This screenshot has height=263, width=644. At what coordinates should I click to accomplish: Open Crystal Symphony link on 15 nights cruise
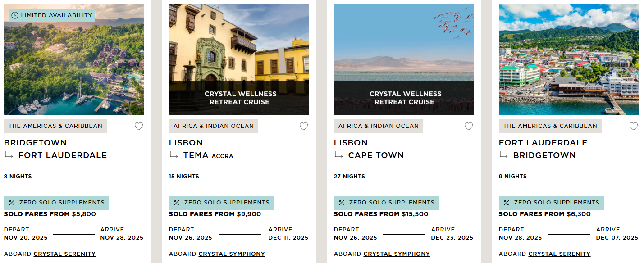232,254
